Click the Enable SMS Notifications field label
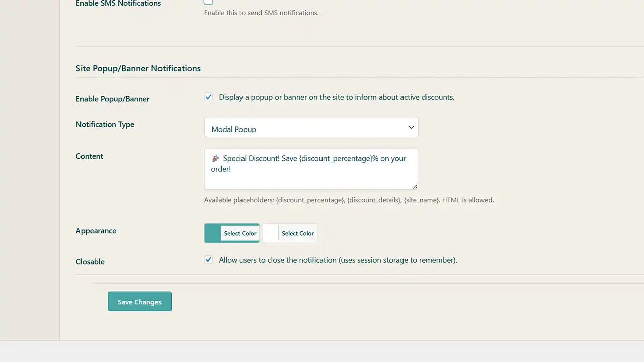This screenshot has width=644, height=362. [118, 4]
